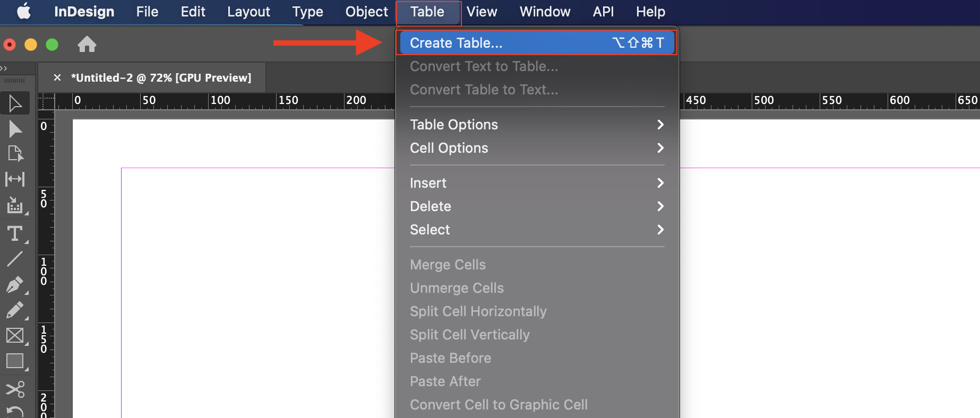980x418 pixels.
Task: Select the Content Collector tool
Action: tap(15, 205)
